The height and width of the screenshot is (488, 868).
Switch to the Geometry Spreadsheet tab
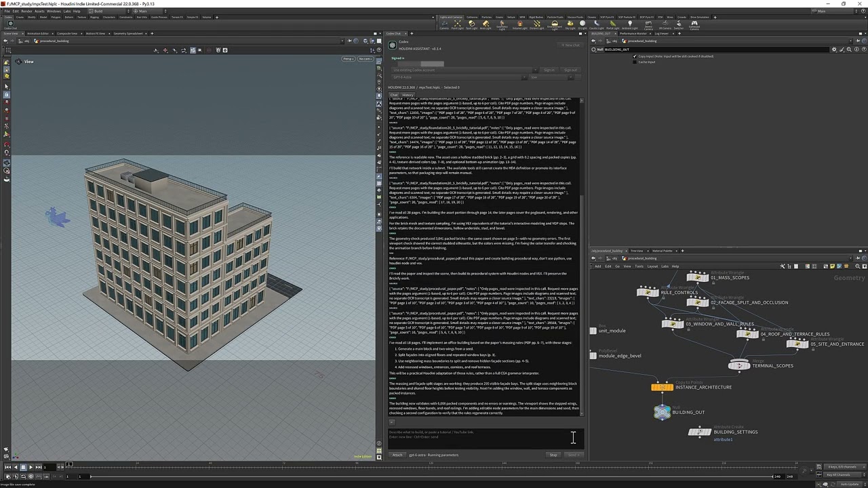128,33
